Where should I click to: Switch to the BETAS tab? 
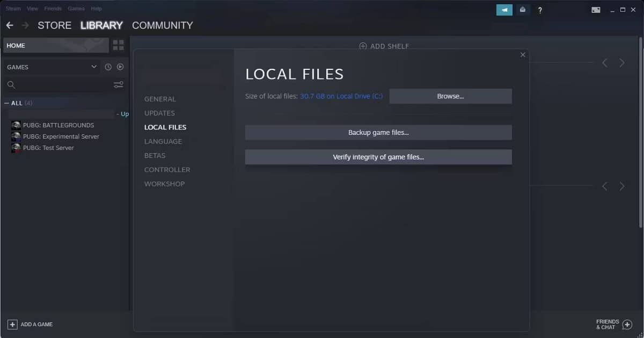[155, 155]
